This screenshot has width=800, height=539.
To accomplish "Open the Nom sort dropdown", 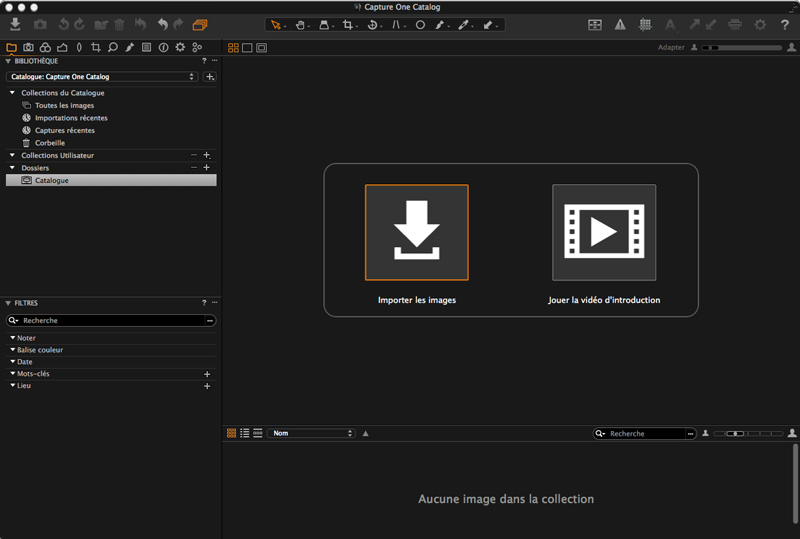I will [x=311, y=433].
